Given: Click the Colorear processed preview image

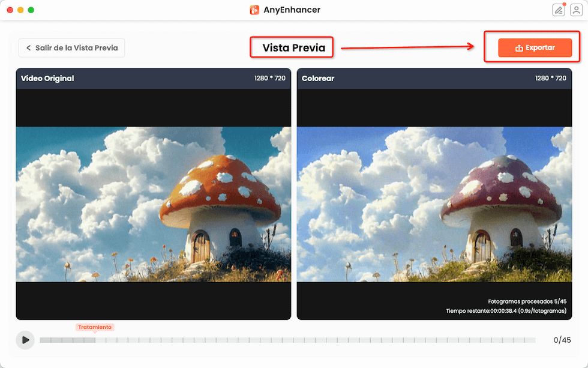Looking at the screenshot, I should point(434,204).
